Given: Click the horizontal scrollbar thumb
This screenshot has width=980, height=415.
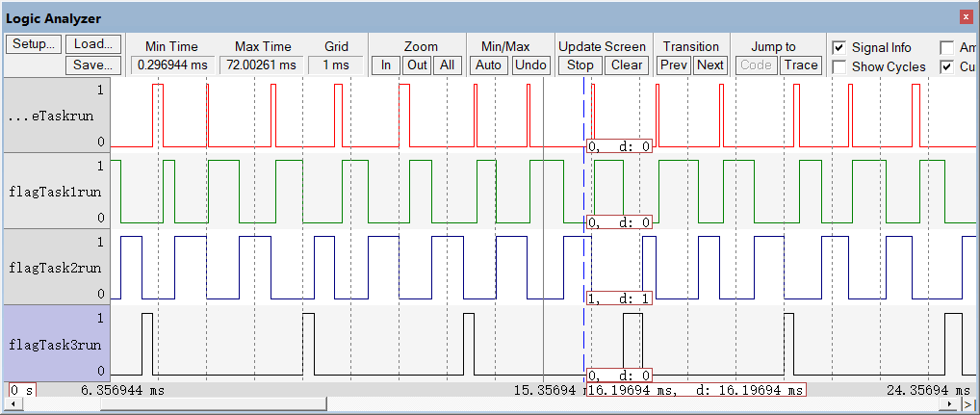Looking at the screenshot, I should [x=213, y=404].
